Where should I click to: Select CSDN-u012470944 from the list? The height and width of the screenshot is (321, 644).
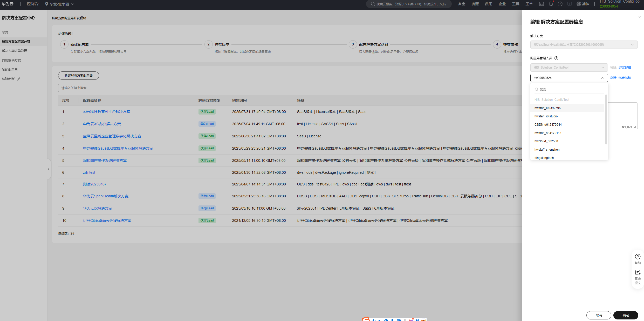pos(567,125)
